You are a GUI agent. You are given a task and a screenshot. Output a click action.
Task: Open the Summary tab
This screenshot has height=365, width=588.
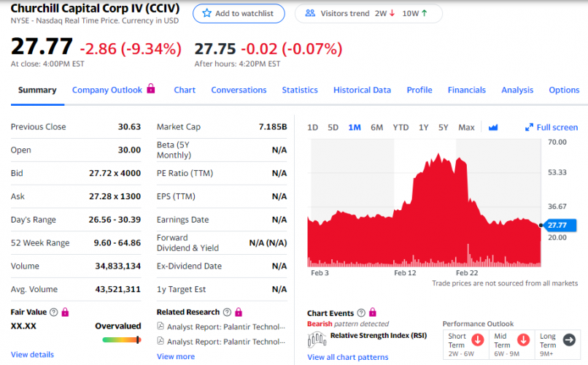(37, 90)
